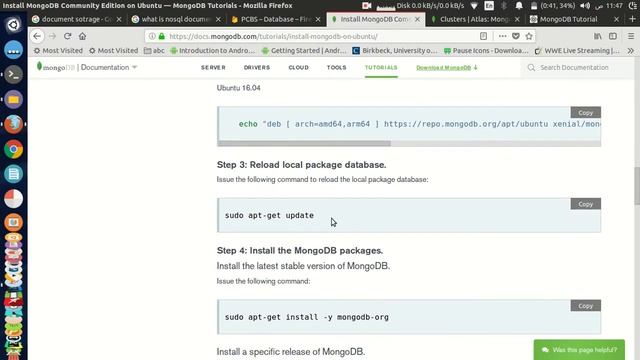Open Files manager from the dock

pos(13,99)
